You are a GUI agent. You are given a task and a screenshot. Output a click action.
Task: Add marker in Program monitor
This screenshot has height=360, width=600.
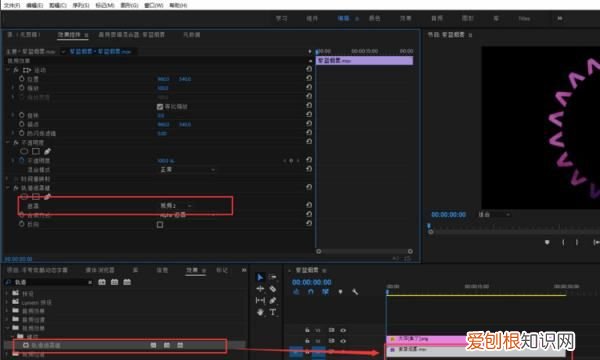pyautogui.click(x=547, y=243)
